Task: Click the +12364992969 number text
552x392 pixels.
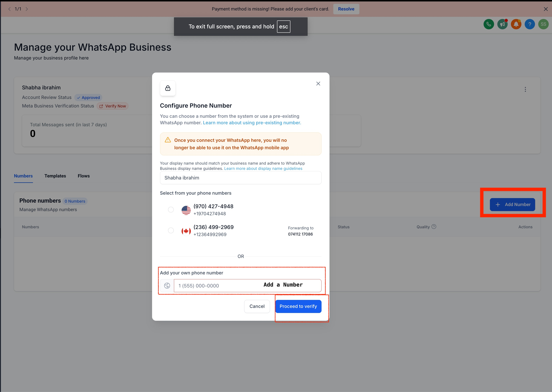Action: tap(210, 234)
